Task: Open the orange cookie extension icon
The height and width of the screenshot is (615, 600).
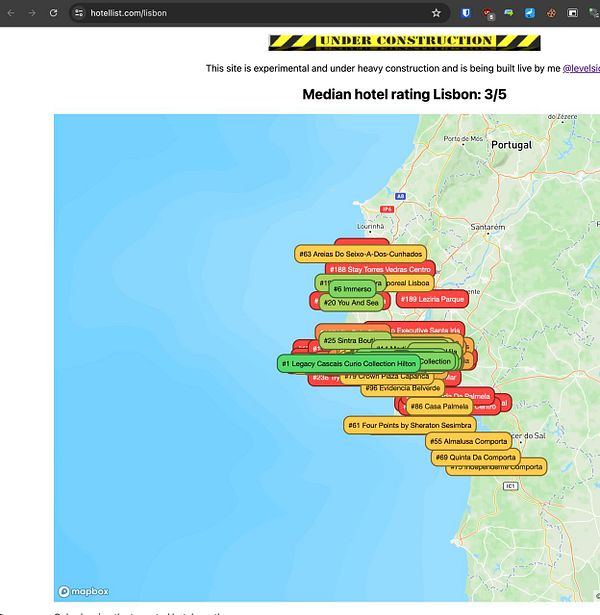Action: click(551, 13)
